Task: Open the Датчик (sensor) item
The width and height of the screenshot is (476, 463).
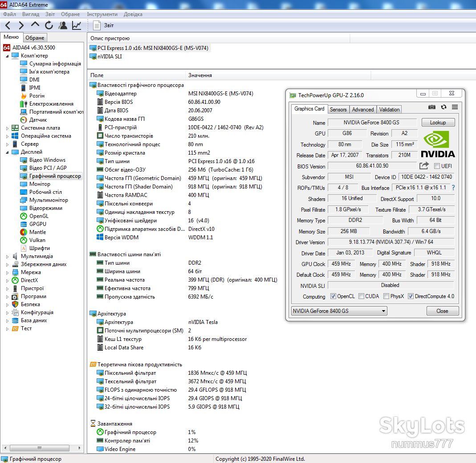Action: click(x=38, y=120)
